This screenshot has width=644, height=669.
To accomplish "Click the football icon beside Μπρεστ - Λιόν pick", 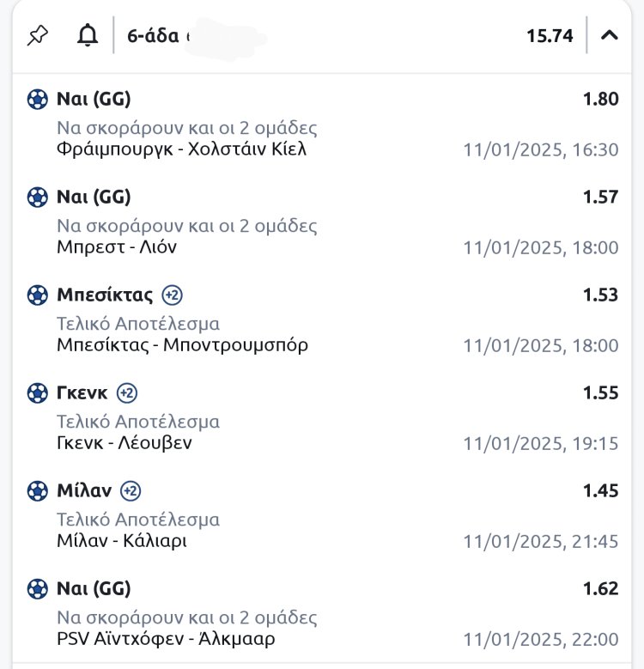I will (38, 198).
